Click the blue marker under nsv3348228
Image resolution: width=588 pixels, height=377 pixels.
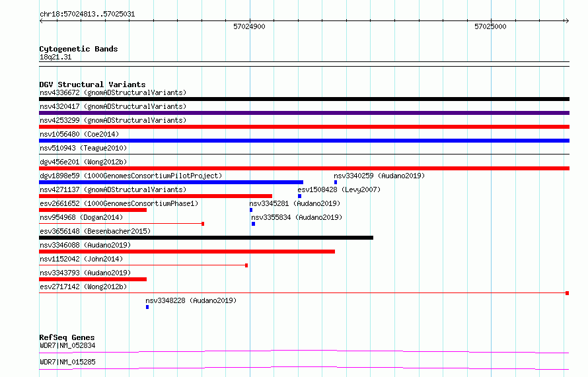point(147,307)
